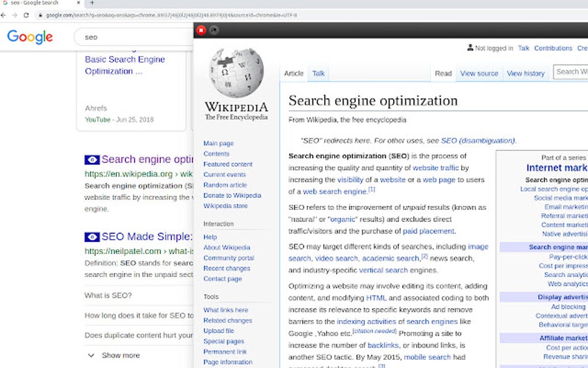Click the Not logged in user icon
The width and height of the screenshot is (588, 368).
470,48
